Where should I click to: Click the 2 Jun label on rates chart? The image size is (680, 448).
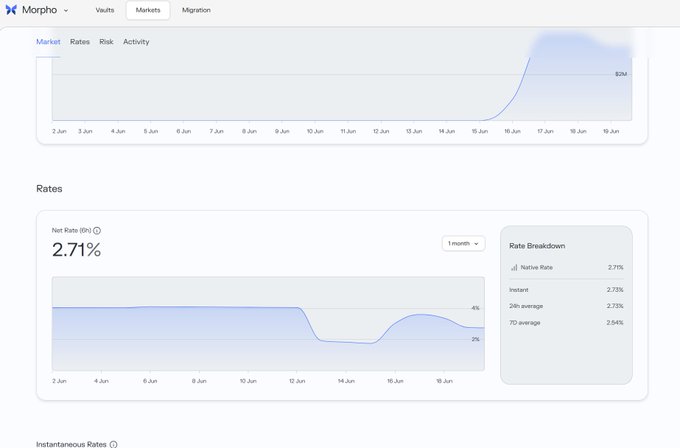pos(59,381)
